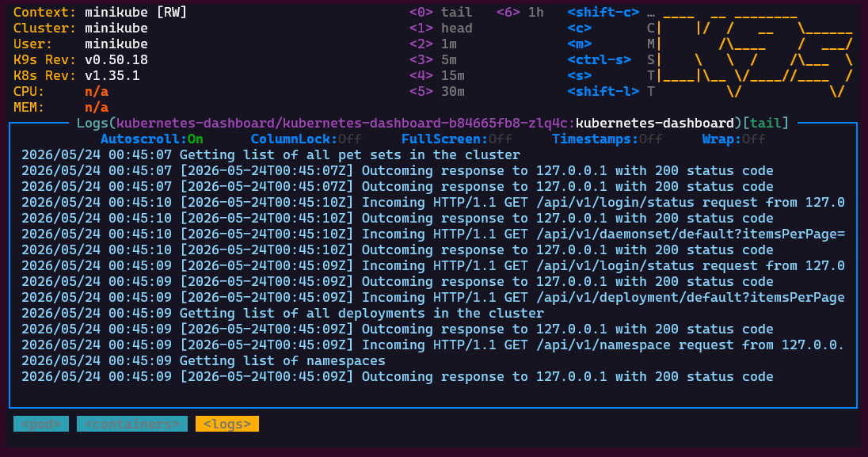
Task: Click the <ctrl-s> shortcut hint
Action: pyautogui.click(x=600, y=60)
